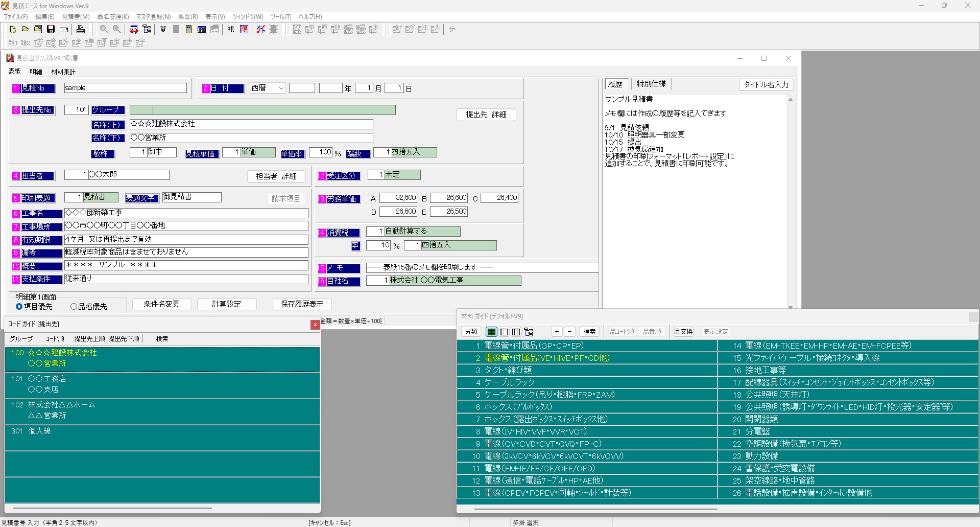
Task: Select category 16 接地工事等
Action: point(848,370)
